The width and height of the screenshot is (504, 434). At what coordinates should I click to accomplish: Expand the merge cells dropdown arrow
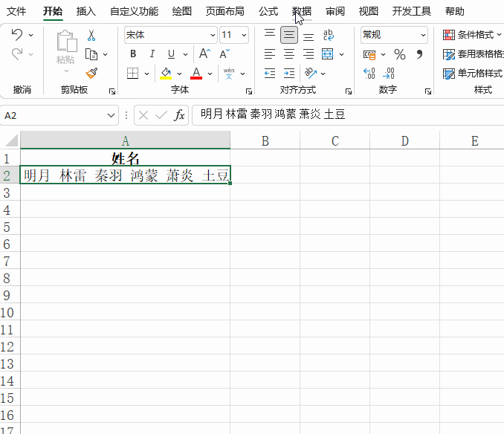coord(341,54)
